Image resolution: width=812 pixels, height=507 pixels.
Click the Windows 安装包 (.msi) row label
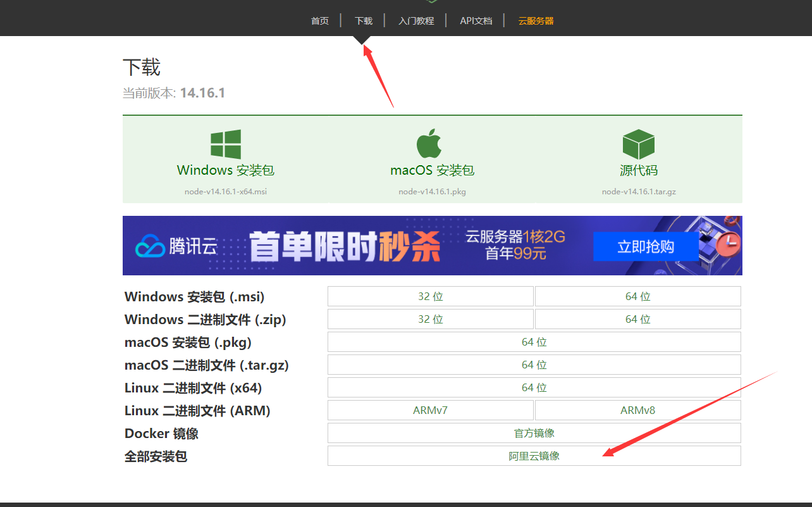click(194, 297)
